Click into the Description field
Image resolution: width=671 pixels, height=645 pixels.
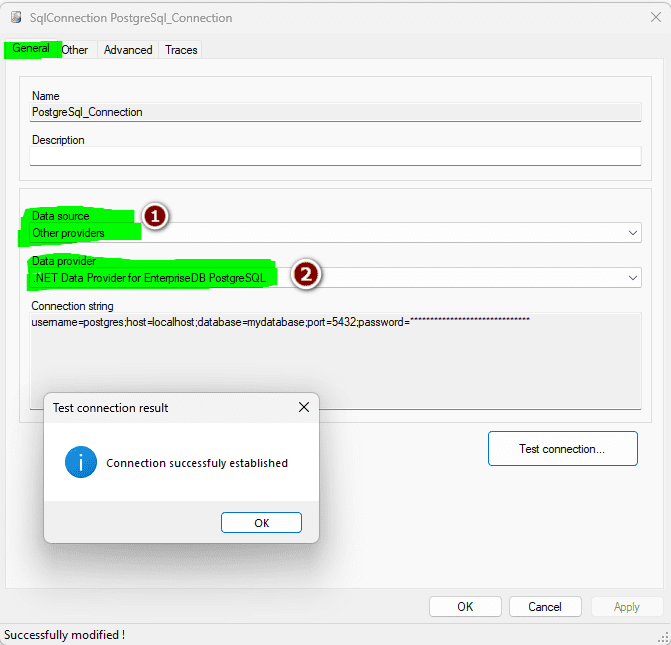pos(335,156)
